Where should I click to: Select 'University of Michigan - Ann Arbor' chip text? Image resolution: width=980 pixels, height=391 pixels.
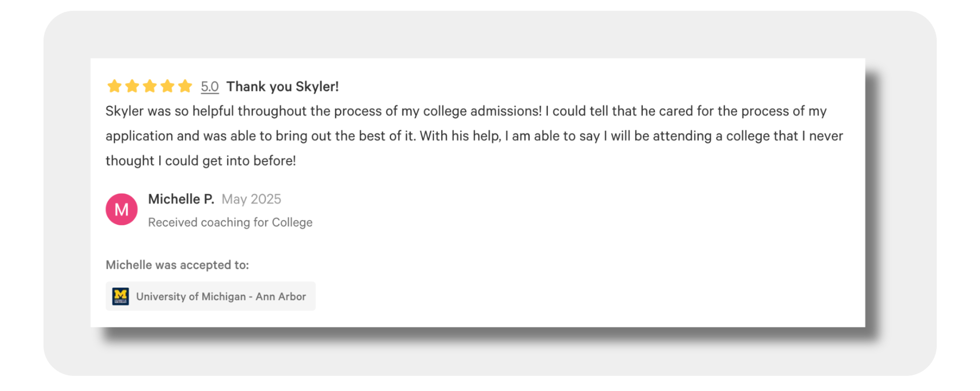coord(221,296)
